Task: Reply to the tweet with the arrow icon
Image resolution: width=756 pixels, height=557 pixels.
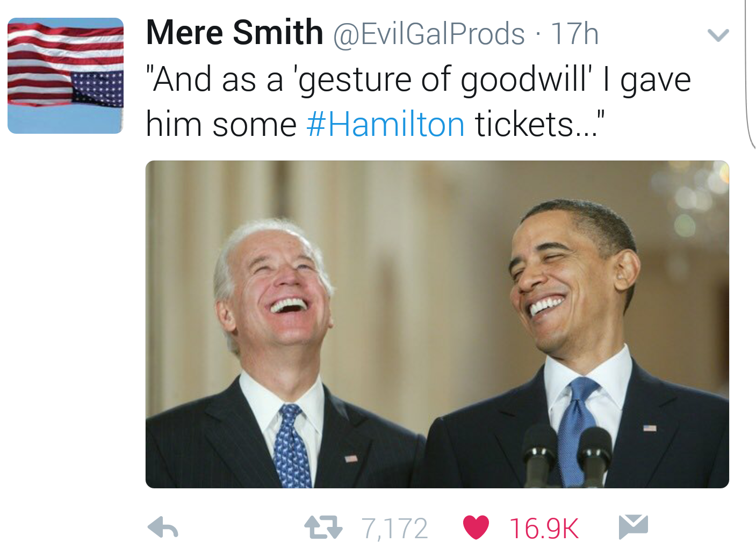Action: coord(163,527)
